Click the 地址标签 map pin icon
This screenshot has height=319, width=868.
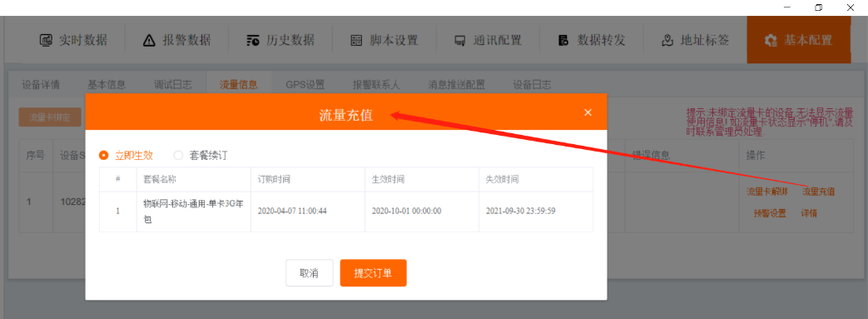667,41
